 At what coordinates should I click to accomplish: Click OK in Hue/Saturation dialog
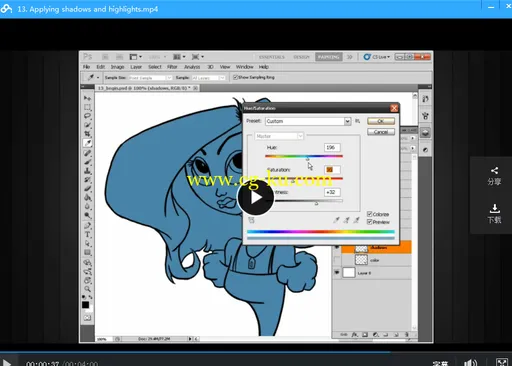coord(381,121)
